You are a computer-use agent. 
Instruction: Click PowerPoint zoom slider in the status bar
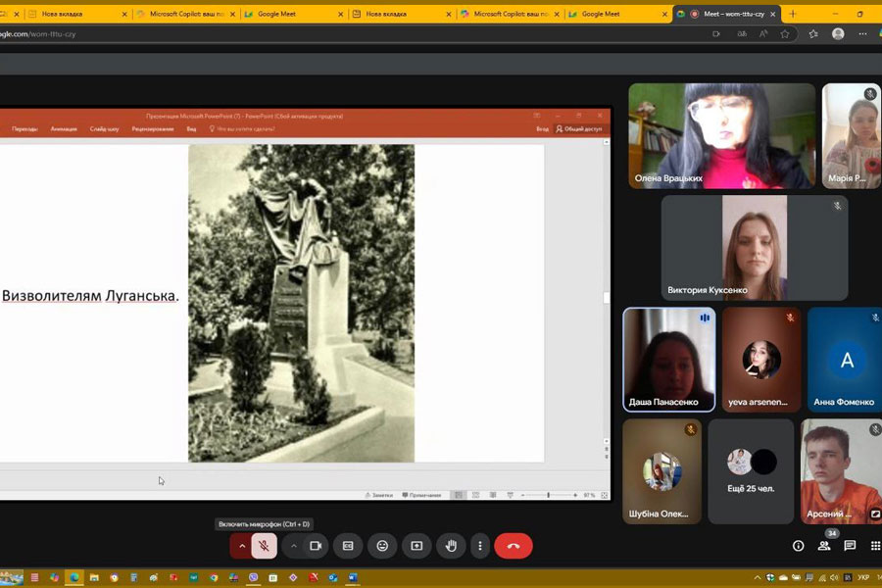coord(549,495)
